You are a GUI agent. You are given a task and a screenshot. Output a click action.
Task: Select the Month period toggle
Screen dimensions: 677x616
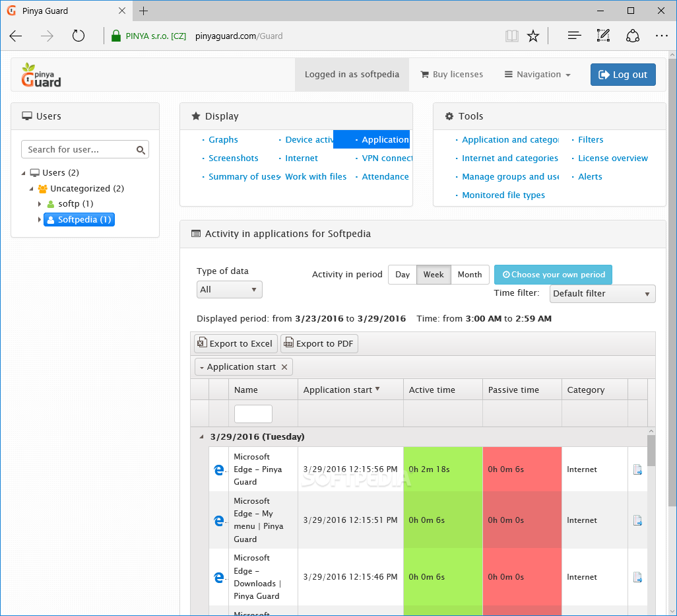click(x=470, y=275)
